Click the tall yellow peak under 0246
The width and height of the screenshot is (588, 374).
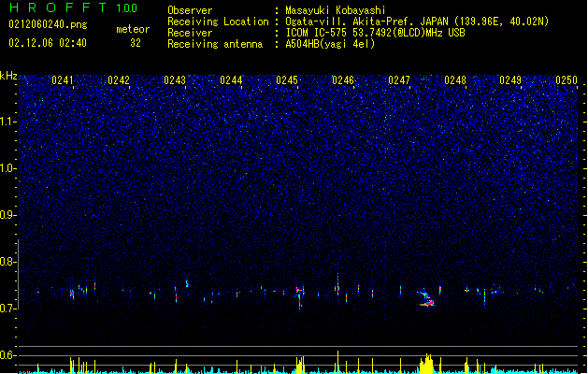[337, 362]
